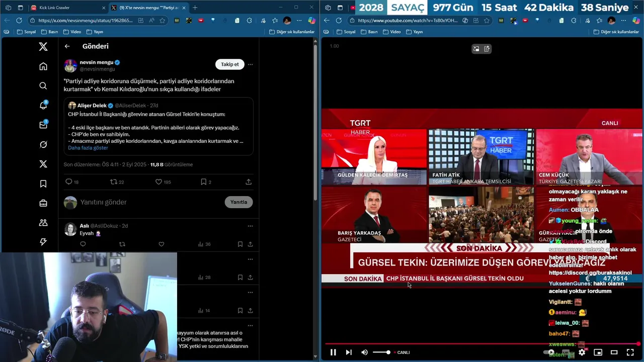
Task: Adjust the YouTube volume slider
Action: 381,352
